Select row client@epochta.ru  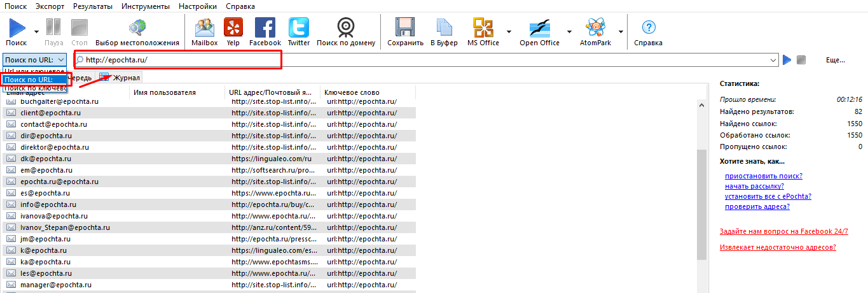point(210,113)
